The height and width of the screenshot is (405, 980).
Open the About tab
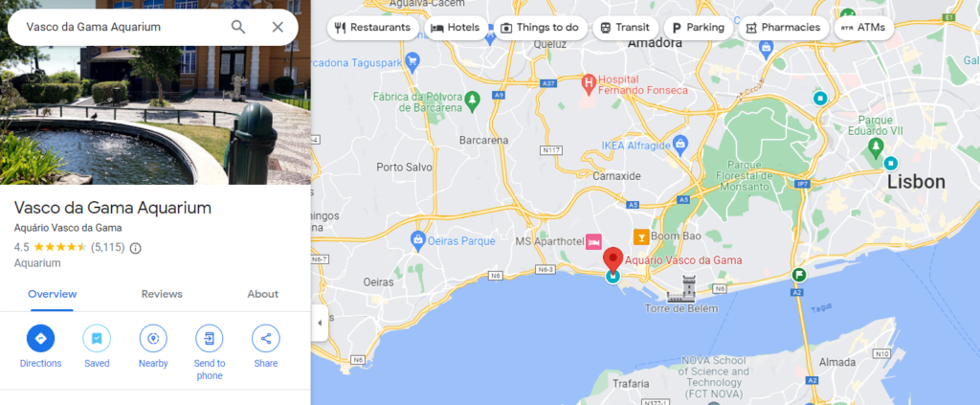tap(263, 294)
